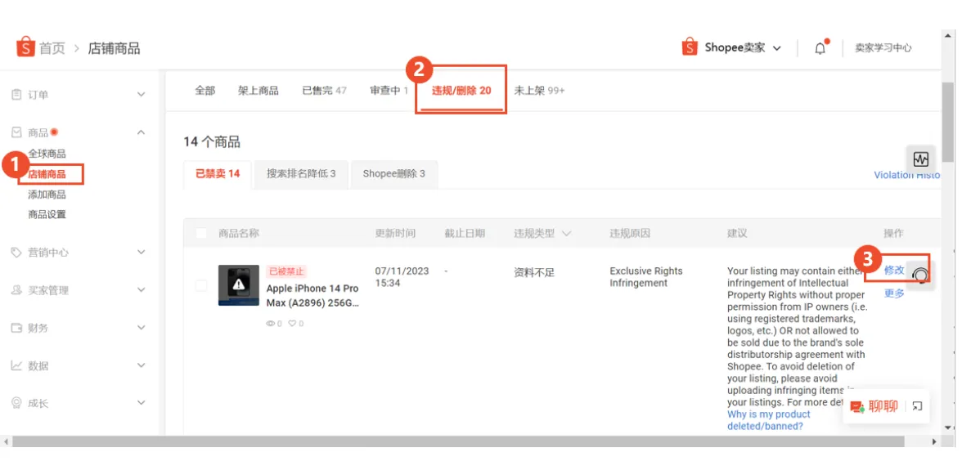Image resolution: width=980 pixels, height=461 pixels.
Task: Open 全球商品 in sidebar
Action: [x=47, y=154]
